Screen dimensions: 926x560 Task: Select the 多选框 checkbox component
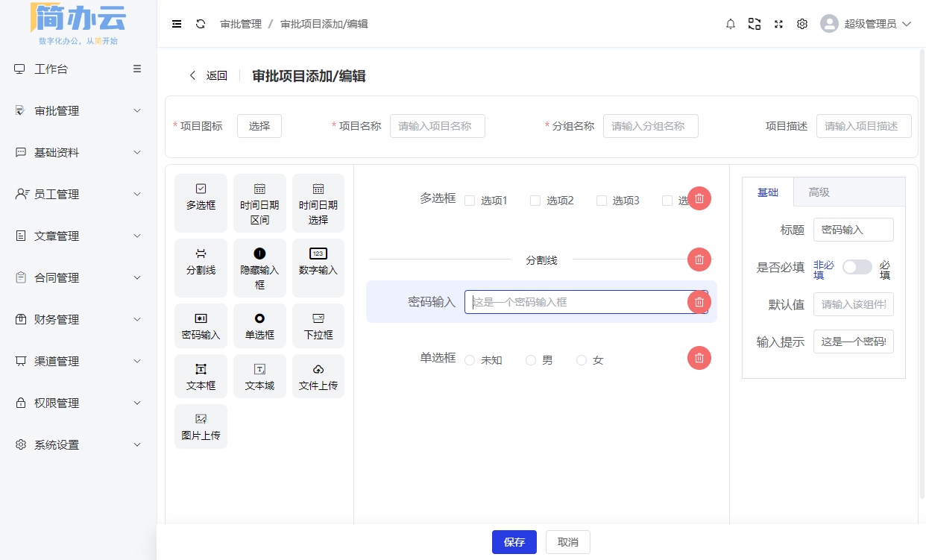click(x=201, y=202)
